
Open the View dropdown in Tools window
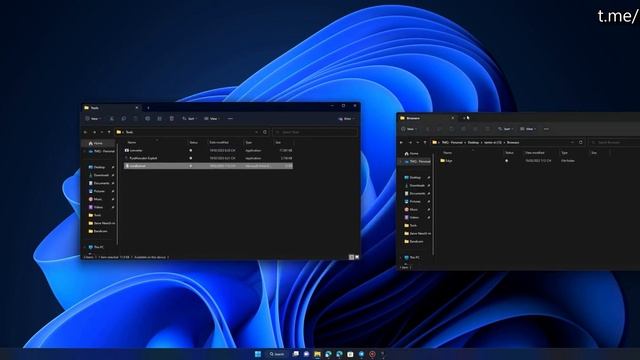(212, 119)
